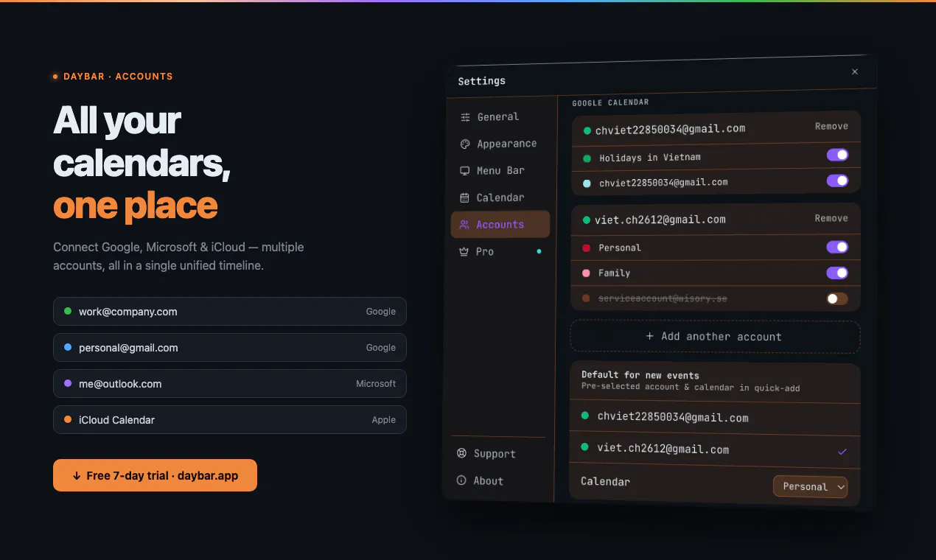936x560 pixels.
Task: Click the Apple tag on iCloud Calendar
Action: pos(383,419)
